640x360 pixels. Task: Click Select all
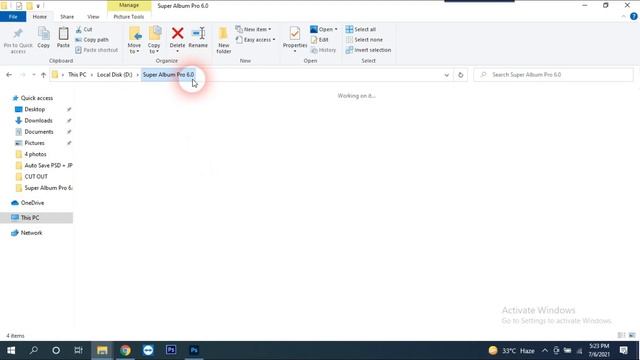coord(361,29)
